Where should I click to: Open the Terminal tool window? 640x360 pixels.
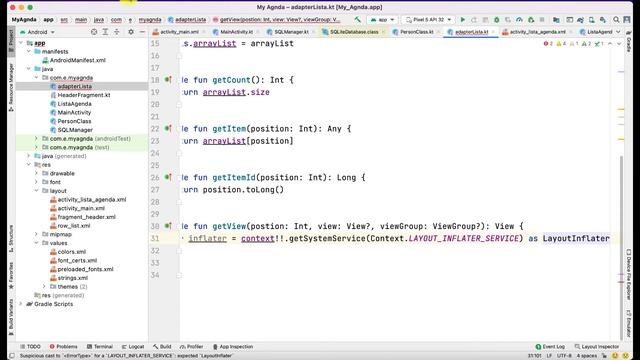[100, 347]
